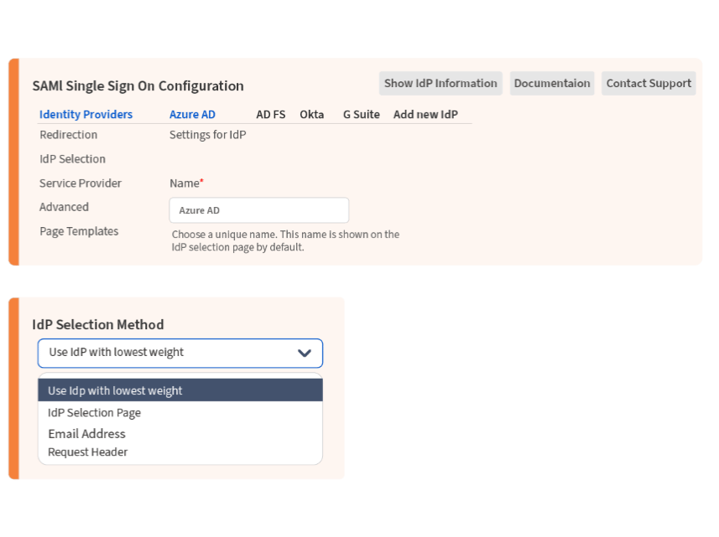The height and width of the screenshot is (537, 719).
Task: Open the Advanced section
Action: point(64,207)
